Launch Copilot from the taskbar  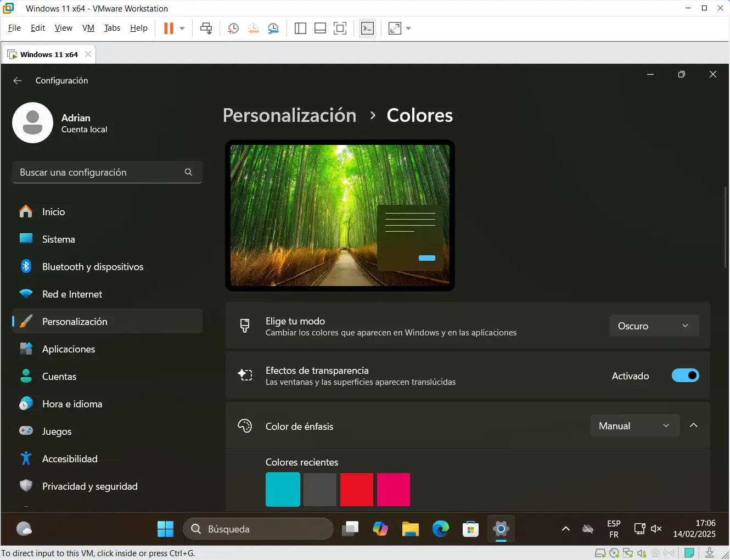point(380,529)
